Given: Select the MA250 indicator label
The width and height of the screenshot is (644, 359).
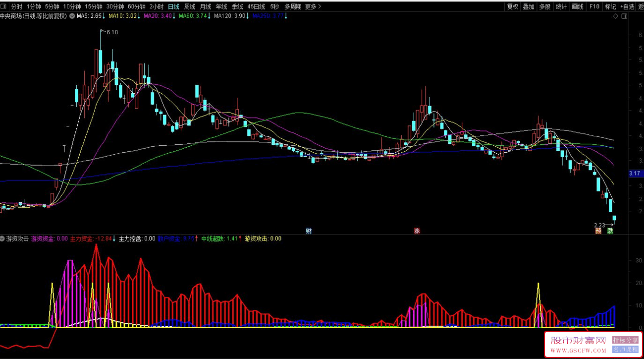Looking at the screenshot, I should pyautogui.click(x=268, y=16).
